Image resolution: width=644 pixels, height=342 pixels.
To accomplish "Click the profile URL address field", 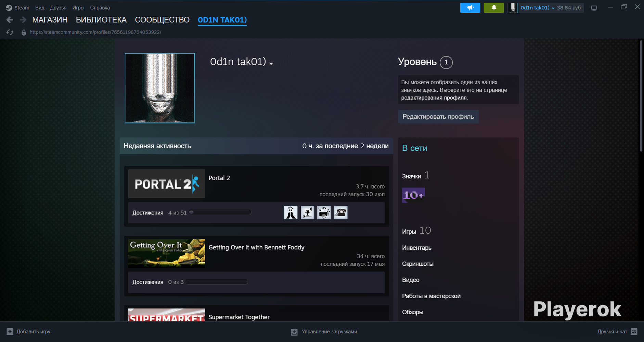I will pyautogui.click(x=95, y=32).
